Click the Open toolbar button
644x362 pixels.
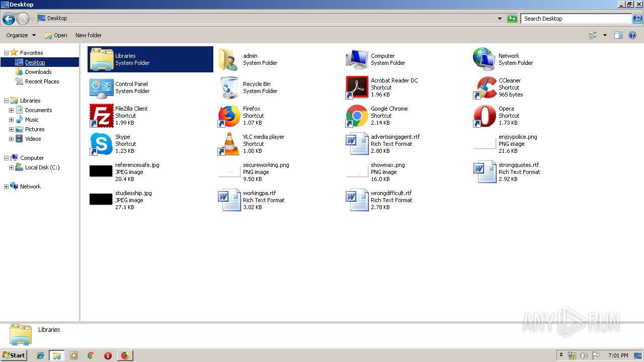[x=55, y=35]
